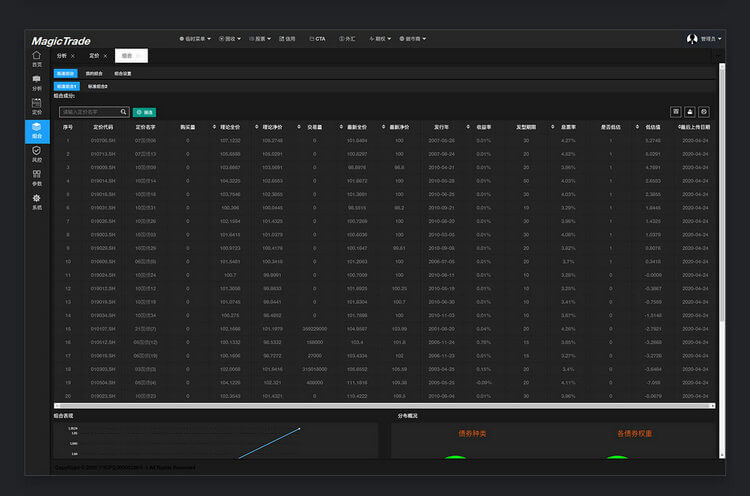Sort by the 息票率 column arrows
Image resolution: width=750 pixels, height=496 pixels.
[552, 127]
